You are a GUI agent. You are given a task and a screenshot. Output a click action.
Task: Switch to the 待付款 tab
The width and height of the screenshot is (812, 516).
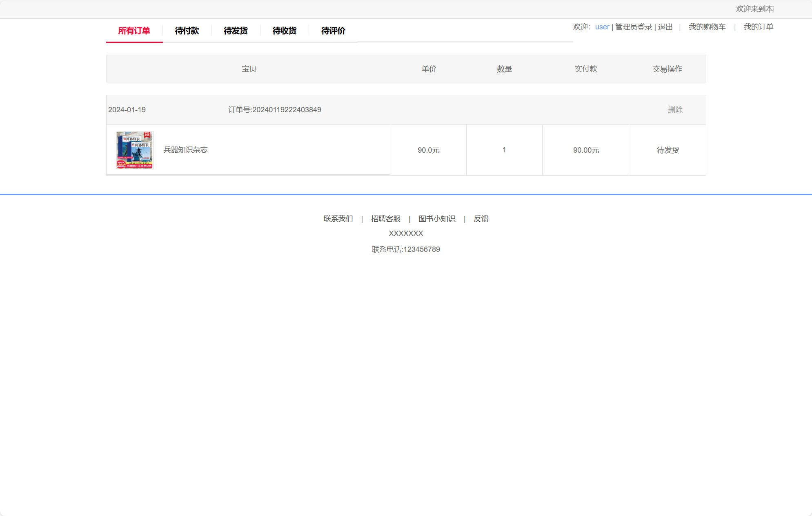(x=186, y=31)
